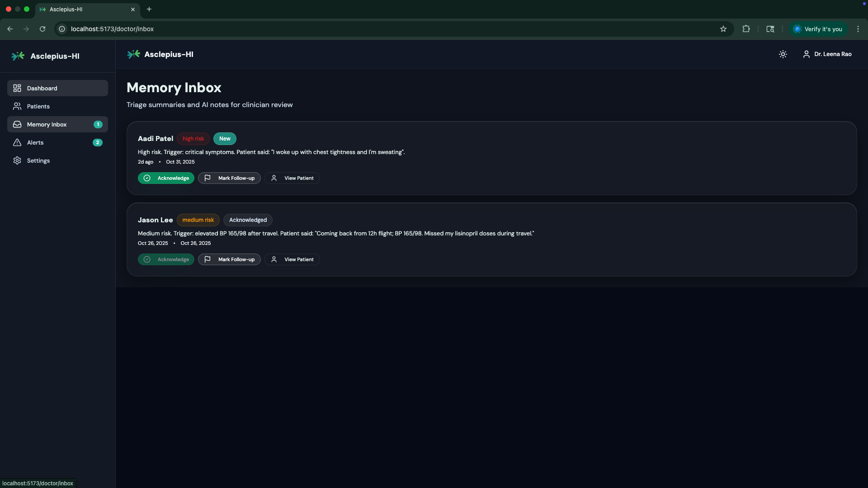Go to Patients in the sidebar
868x488 pixels.
(38, 106)
